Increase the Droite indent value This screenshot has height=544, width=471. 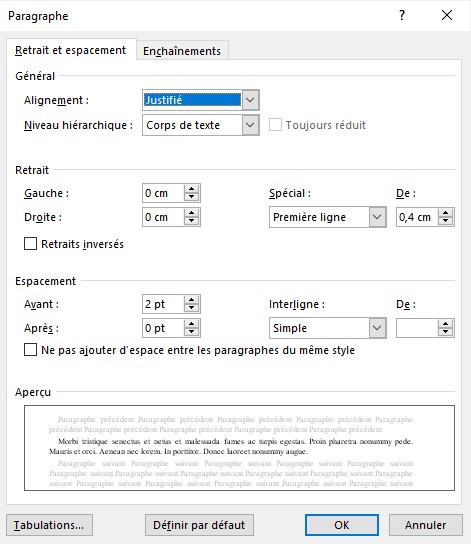click(191, 213)
